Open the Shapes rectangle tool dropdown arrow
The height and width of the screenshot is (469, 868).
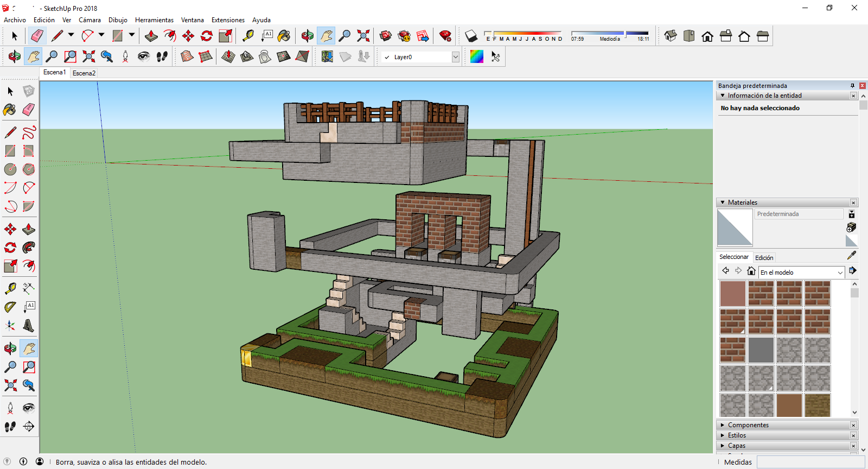pyautogui.click(x=132, y=36)
